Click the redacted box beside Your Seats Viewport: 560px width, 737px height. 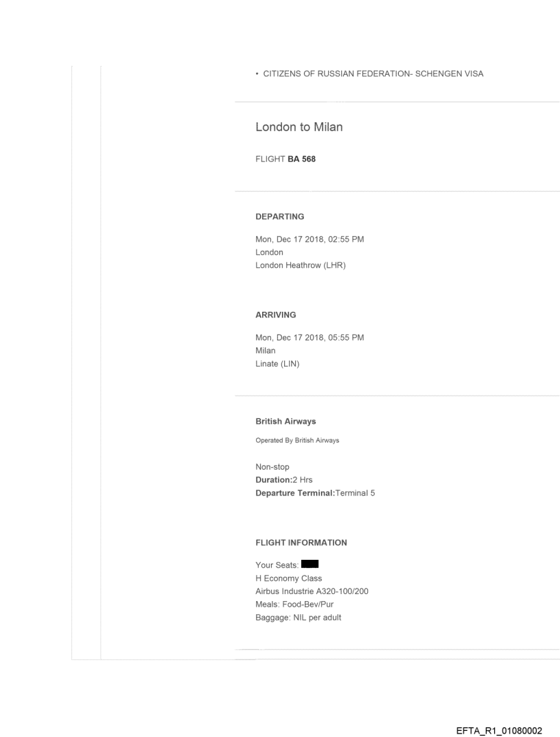pyautogui.click(x=310, y=565)
